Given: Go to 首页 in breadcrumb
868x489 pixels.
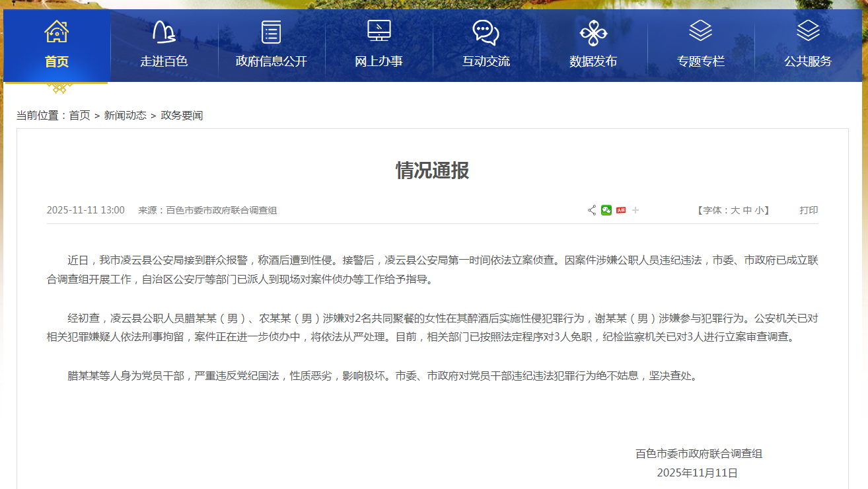Looking at the screenshot, I should (79, 115).
